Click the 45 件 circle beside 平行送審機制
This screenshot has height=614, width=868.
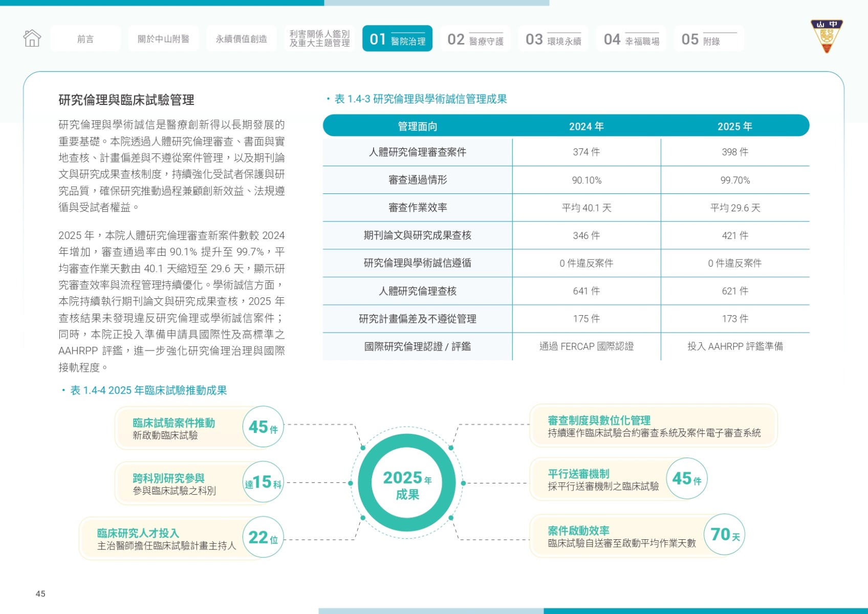tap(687, 478)
